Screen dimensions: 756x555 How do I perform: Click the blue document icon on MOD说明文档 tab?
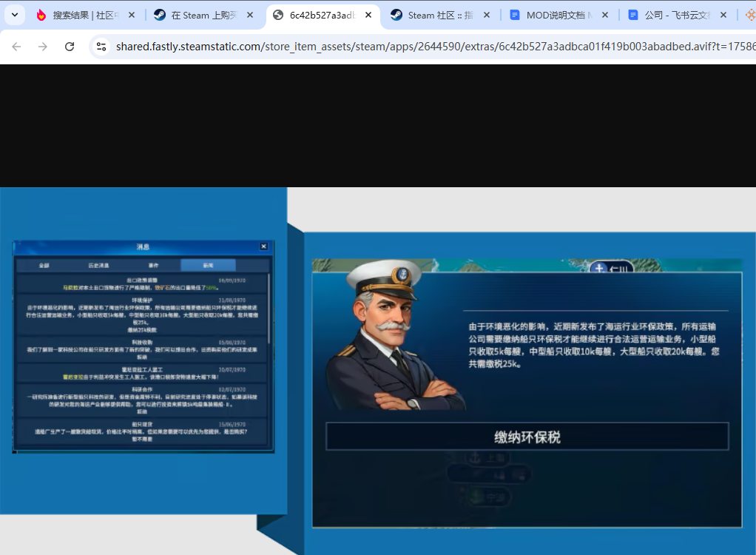coord(515,16)
